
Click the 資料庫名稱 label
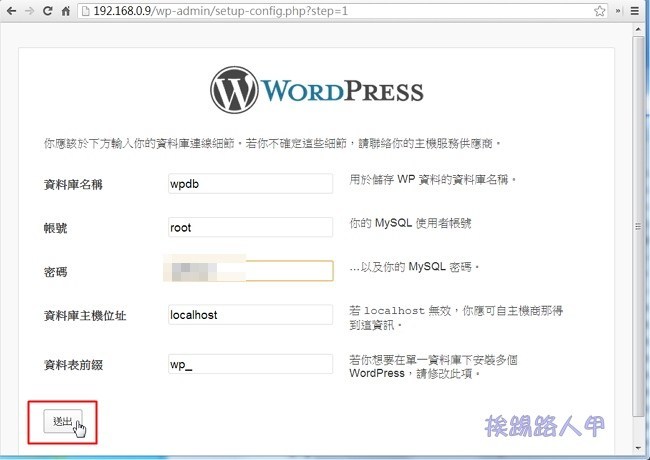73,184
